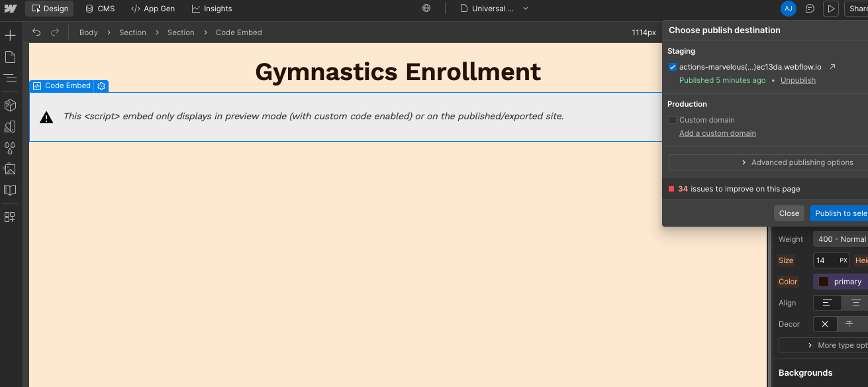
Task: Open the Components panel cube icon
Action: tap(10, 105)
